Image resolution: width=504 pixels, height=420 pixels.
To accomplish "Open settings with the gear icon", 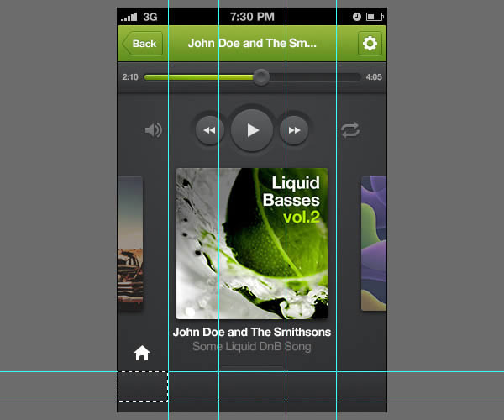I will tap(370, 44).
